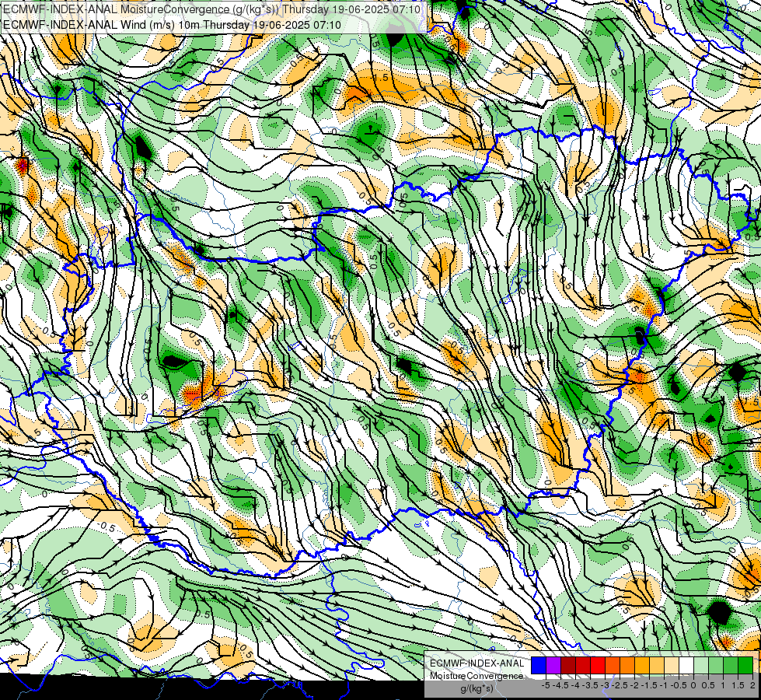Select the bright red legend swatch above -3.5 to -3

(x=598, y=665)
